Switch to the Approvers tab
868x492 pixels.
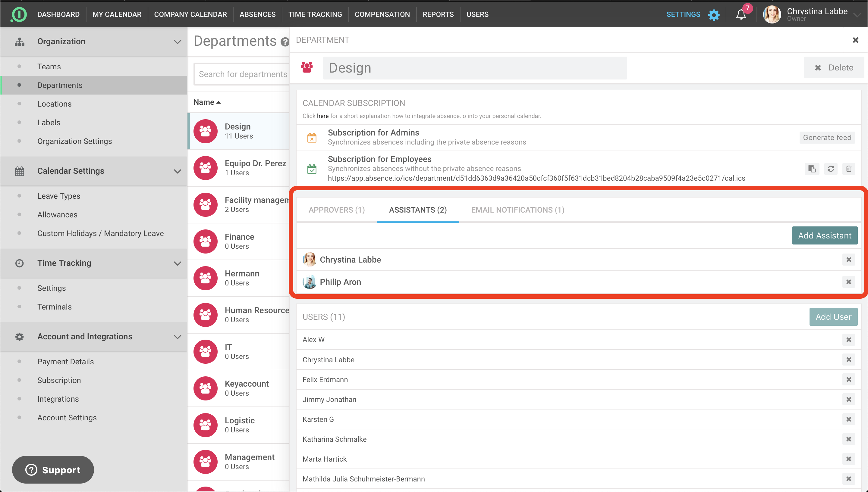(x=336, y=210)
